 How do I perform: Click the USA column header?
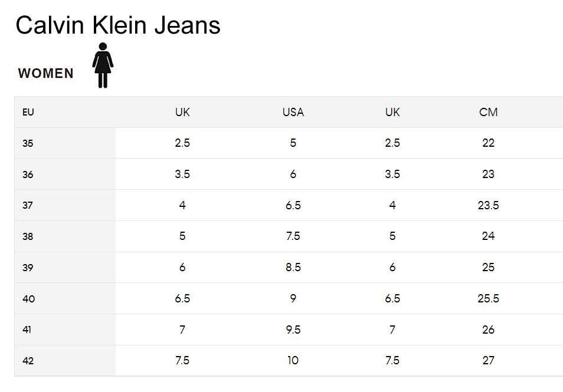293,112
